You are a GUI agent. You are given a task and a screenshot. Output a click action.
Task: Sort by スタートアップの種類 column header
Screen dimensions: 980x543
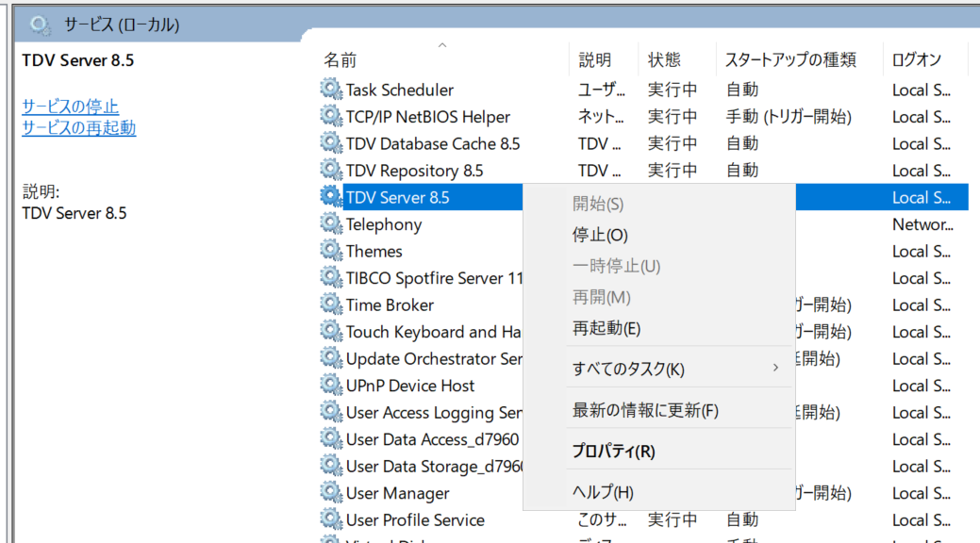pos(790,60)
